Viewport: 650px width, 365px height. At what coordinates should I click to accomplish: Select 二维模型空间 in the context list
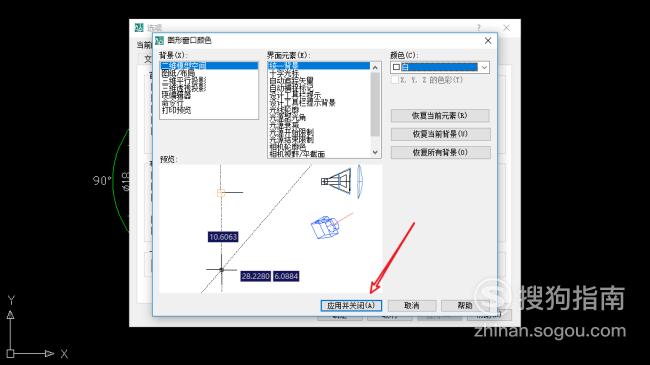click(x=209, y=66)
